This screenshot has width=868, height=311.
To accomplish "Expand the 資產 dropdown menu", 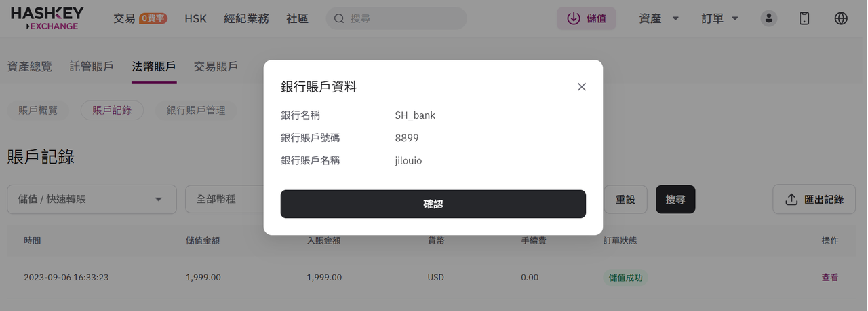I will (659, 18).
